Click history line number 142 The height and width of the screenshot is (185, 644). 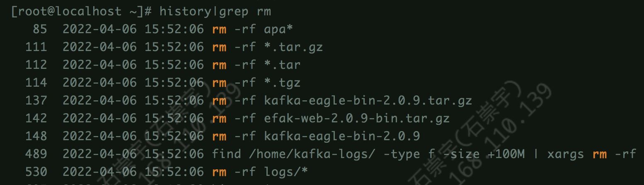[x=36, y=118]
